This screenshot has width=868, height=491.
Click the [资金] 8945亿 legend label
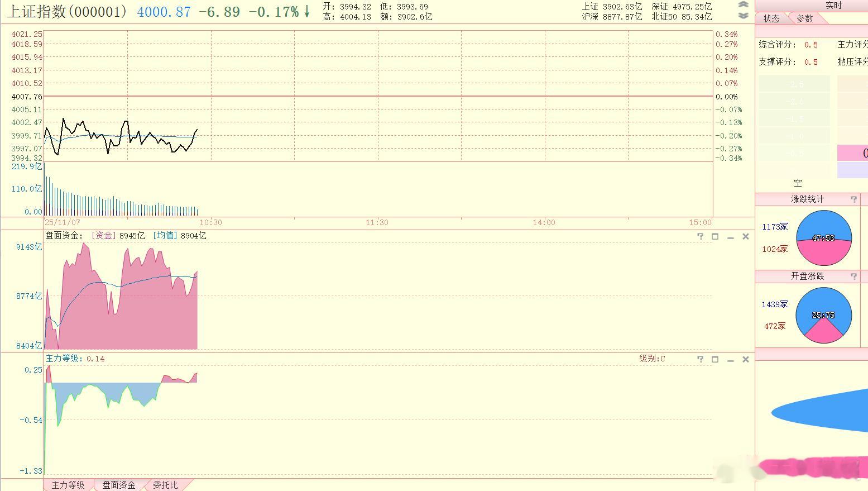tap(118, 236)
